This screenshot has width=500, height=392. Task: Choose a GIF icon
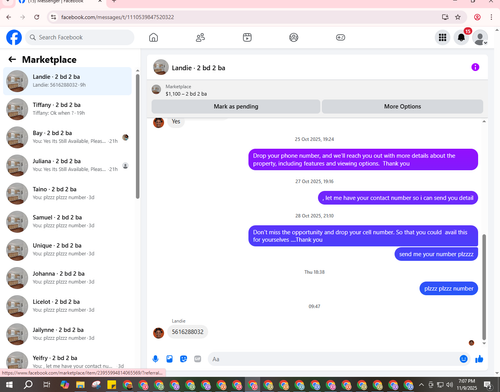click(197, 359)
